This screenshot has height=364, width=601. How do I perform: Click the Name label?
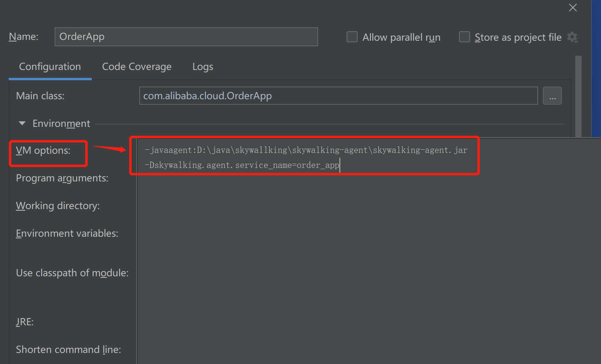[23, 37]
